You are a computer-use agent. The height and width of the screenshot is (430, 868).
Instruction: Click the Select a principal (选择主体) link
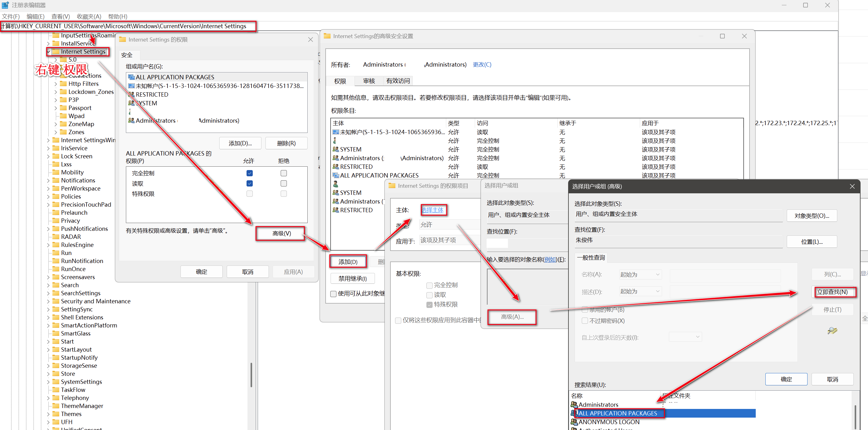pos(433,210)
